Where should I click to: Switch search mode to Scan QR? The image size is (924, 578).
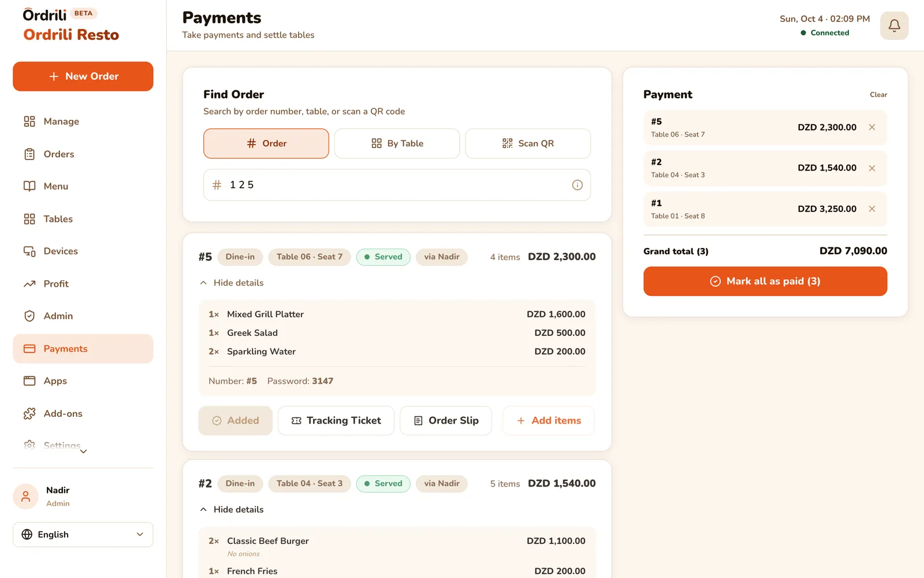(x=528, y=143)
